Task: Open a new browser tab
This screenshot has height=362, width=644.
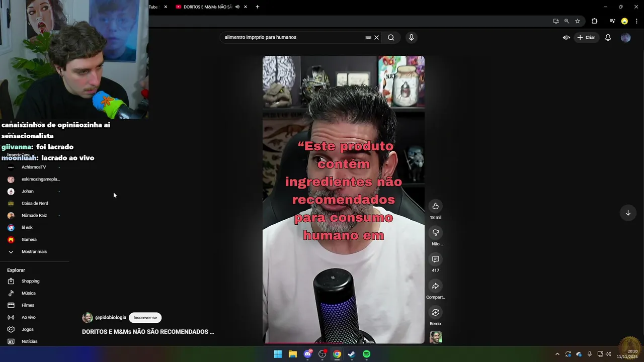Action: [x=258, y=7]
